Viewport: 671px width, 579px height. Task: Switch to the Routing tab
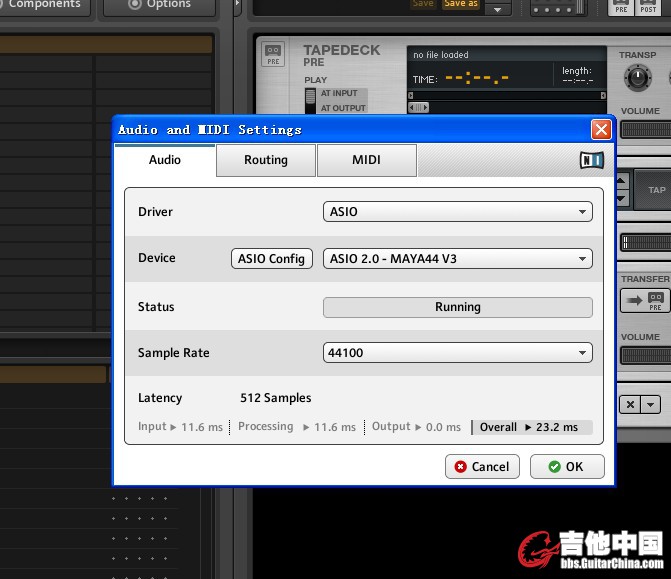click(266, 160)
